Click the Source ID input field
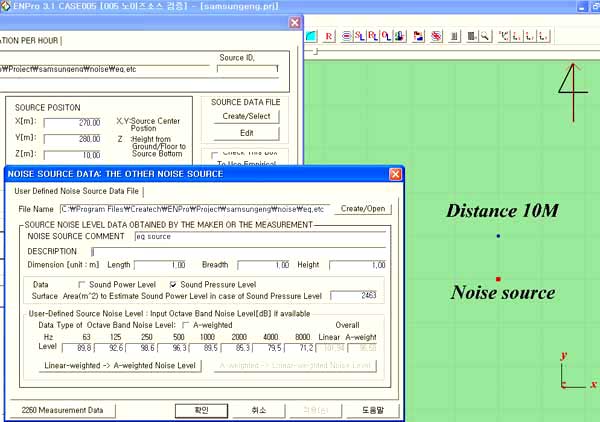 [248, 69]
